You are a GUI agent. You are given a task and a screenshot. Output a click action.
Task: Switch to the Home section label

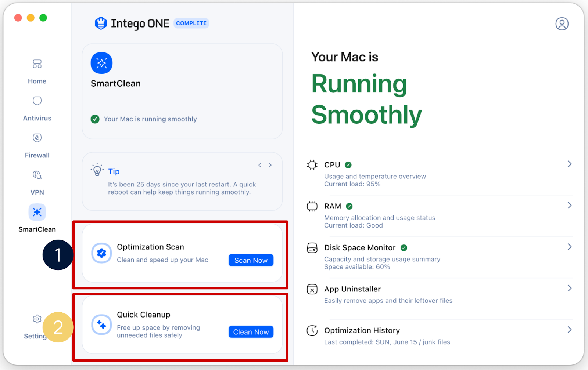[x=37, y=81]
